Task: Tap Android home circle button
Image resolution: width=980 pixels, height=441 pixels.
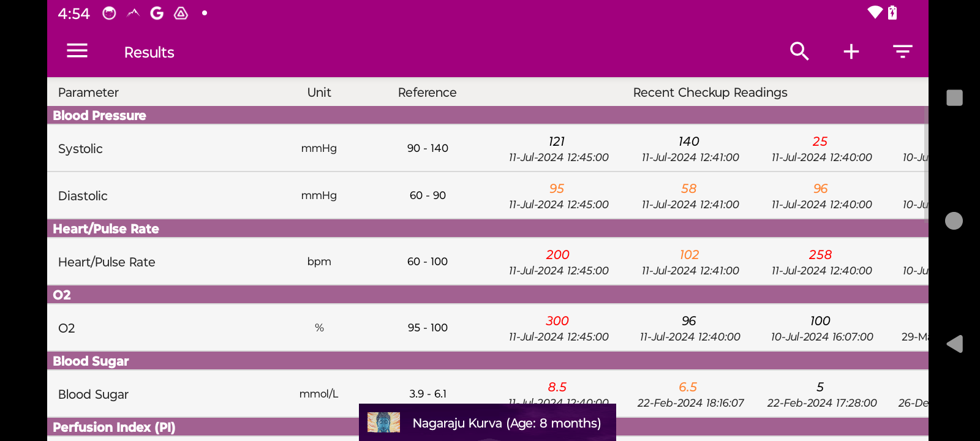Action: (x=954, y=221)
